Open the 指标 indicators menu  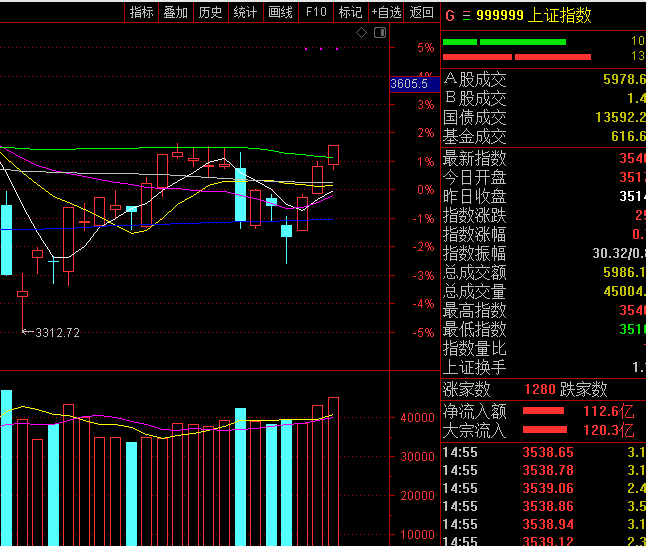pyautogui.click(x=141, y=12)
